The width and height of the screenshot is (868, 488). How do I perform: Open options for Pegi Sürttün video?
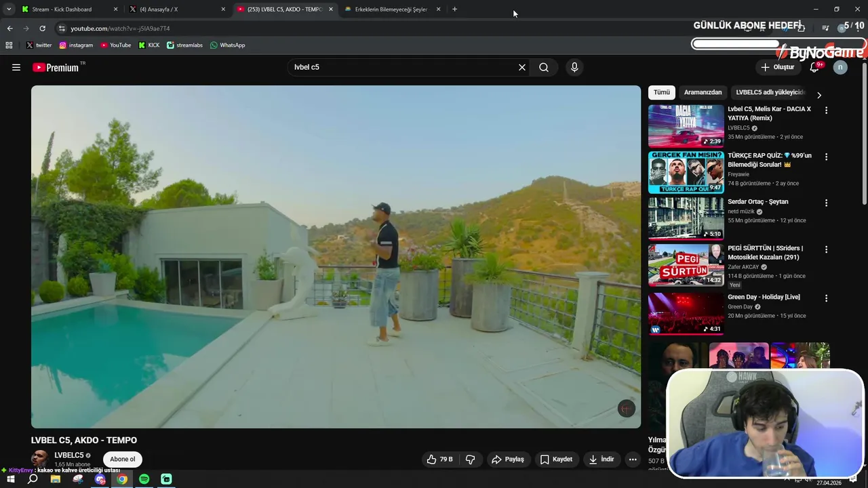826,249
